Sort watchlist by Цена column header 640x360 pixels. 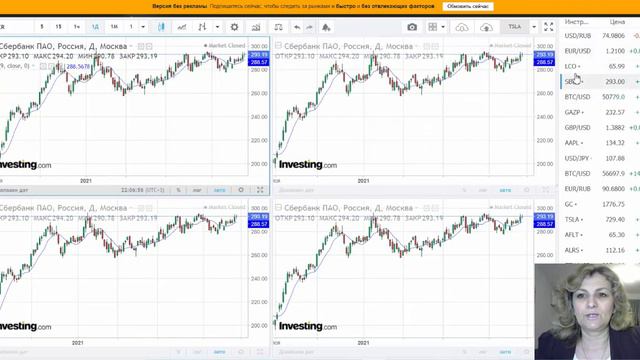pyautogui.click(x=617, y=22)
